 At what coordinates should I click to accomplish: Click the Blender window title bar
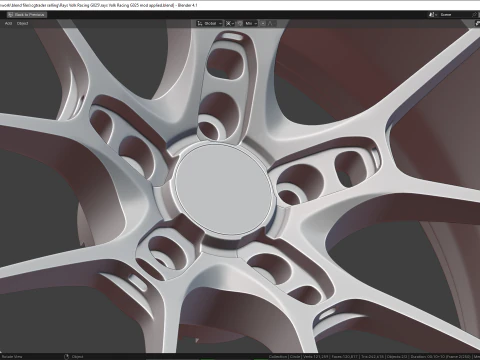[x=240, y=5]
